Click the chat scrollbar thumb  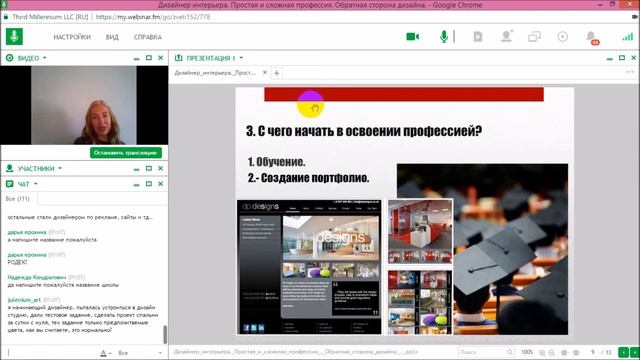[x=165, y=335]
